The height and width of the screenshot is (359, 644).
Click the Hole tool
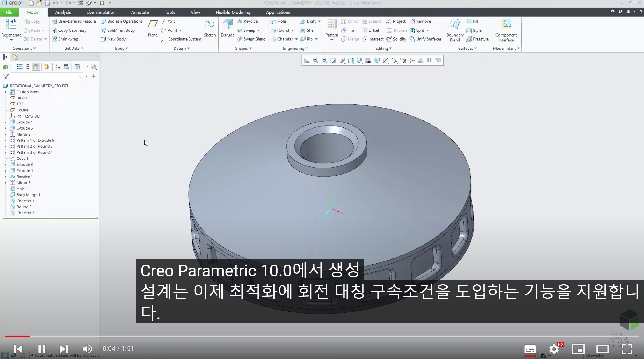(x=278, y=21)
